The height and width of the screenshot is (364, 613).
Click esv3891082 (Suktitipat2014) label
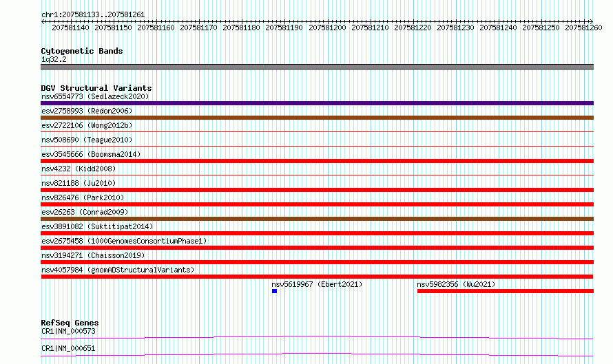coord(97,226)
